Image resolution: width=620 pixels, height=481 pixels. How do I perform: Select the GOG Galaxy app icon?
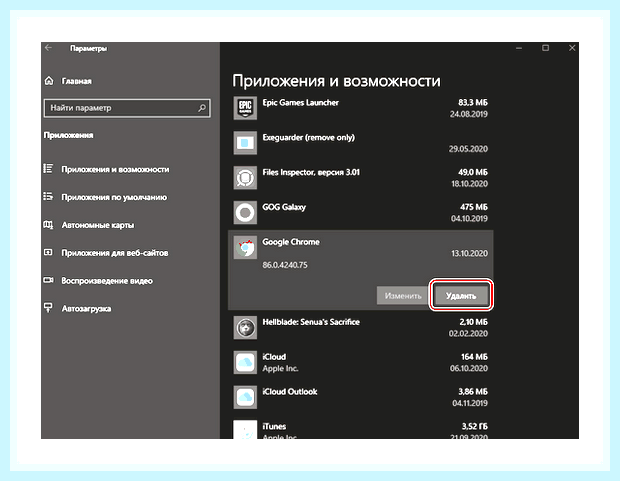pyautogui.click(x=245, y=212)
